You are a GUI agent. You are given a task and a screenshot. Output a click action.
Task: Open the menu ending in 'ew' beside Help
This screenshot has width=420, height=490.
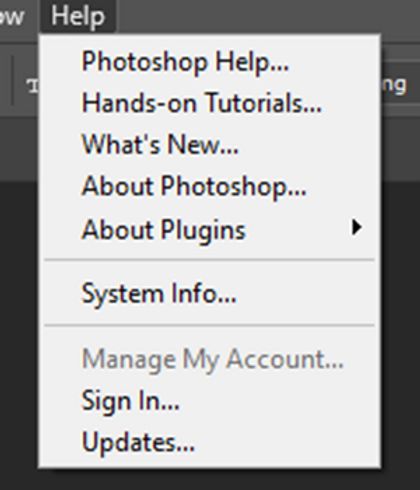click(x=13, y=16)
